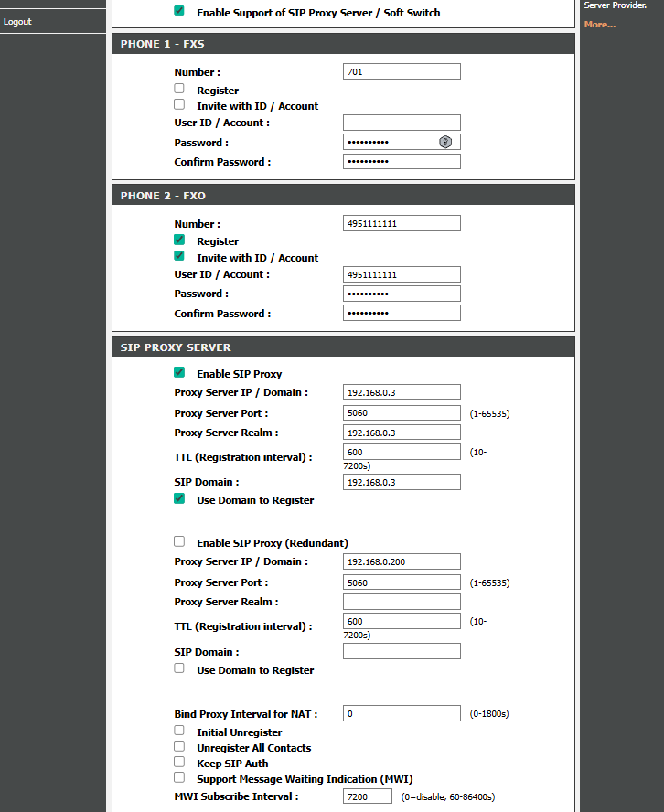Check Invite with ID / Account for Phone 1
664x812 pixels.
(x=179, y=105)
